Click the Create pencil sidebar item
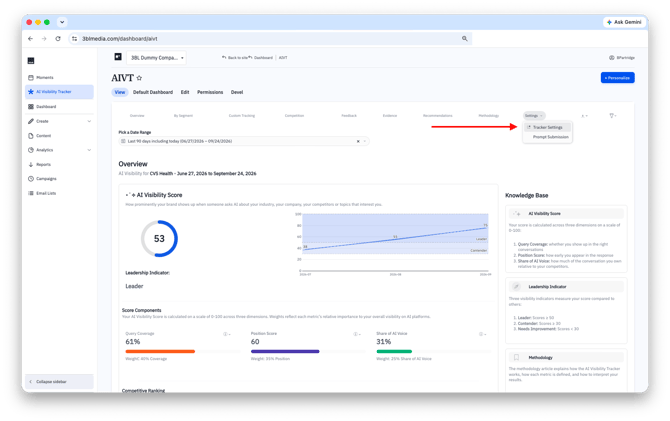670x421 pixels. click(x=38, y=121)
